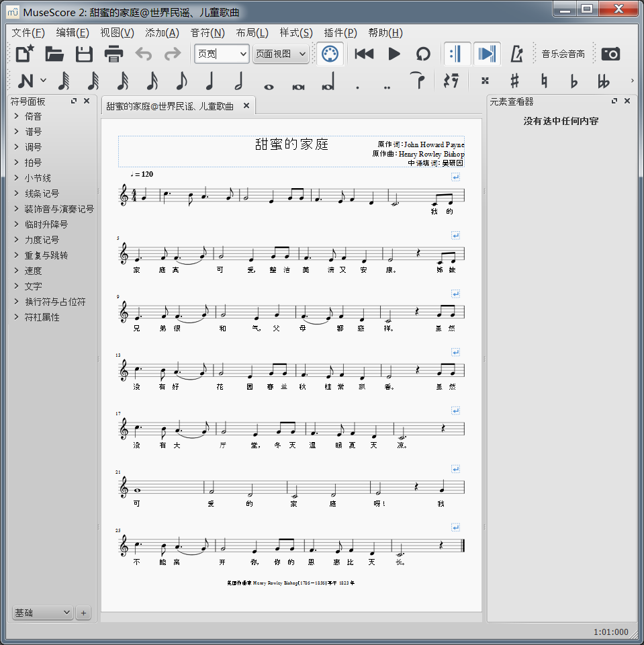
Task: Expand the 谱号 palette section
Action: click(34, 132)
